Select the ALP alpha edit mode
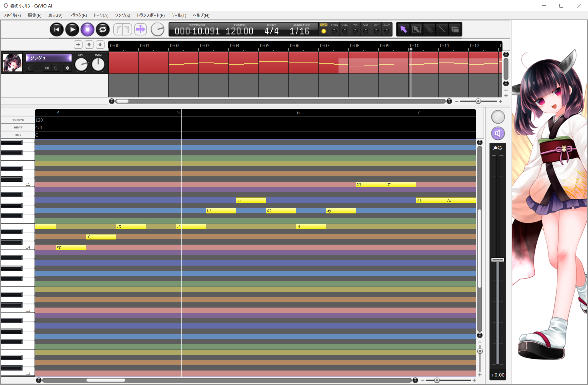Viewport: 588px width, 385px height. [x=386, y=29]
